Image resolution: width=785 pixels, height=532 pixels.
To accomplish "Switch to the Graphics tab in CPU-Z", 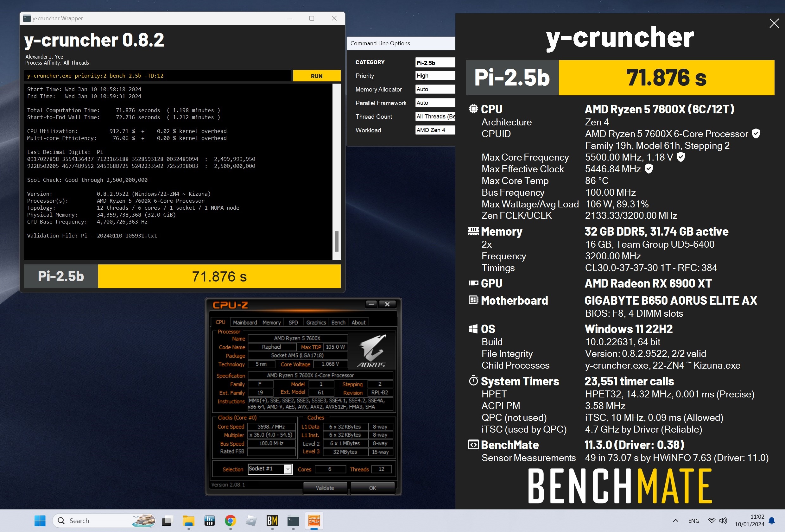I will (x=316, y=323).
